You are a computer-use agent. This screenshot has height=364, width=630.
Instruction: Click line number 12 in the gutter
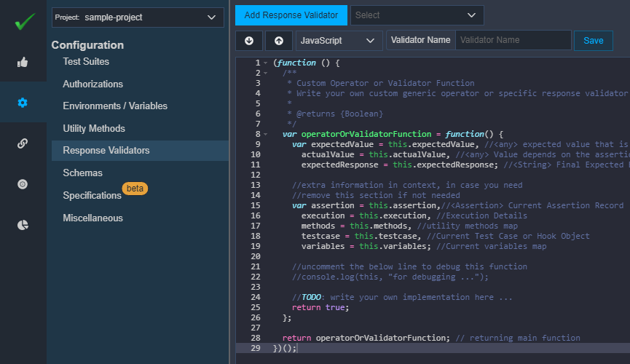(x=256, y=175)
